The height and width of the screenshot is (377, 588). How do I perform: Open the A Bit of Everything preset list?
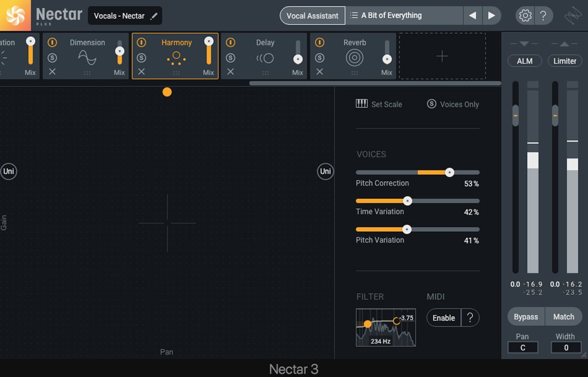click(404, 16)
